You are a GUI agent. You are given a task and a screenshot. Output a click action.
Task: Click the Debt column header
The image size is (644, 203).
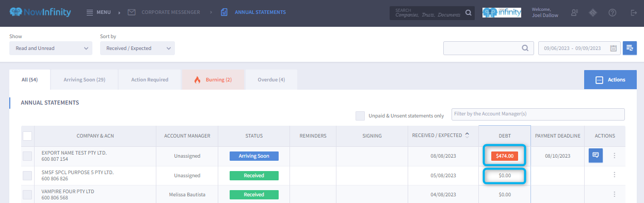tap(505, 136)
